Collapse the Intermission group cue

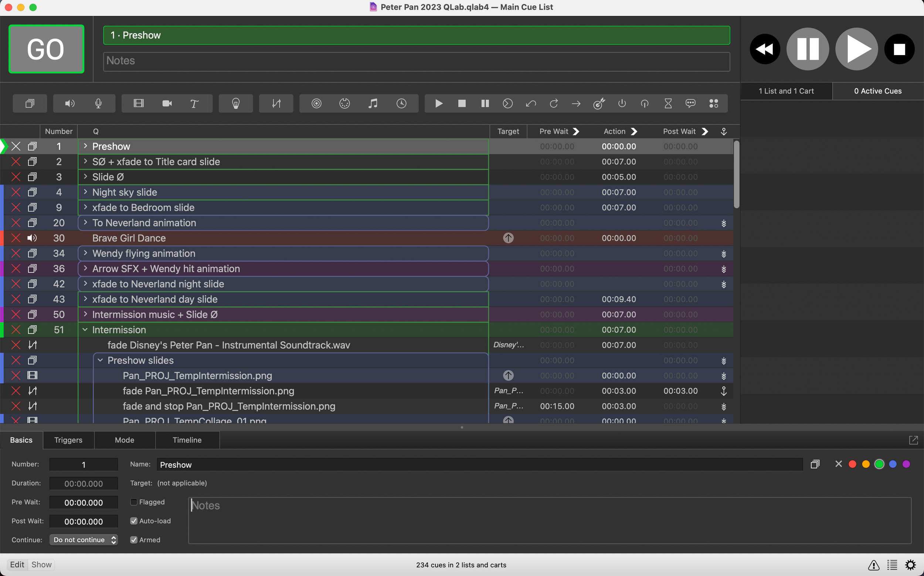[85, 329]
